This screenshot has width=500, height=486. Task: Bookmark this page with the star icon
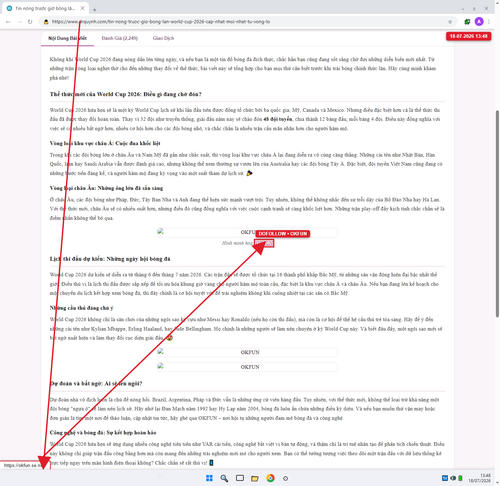(x=450, y=22)
